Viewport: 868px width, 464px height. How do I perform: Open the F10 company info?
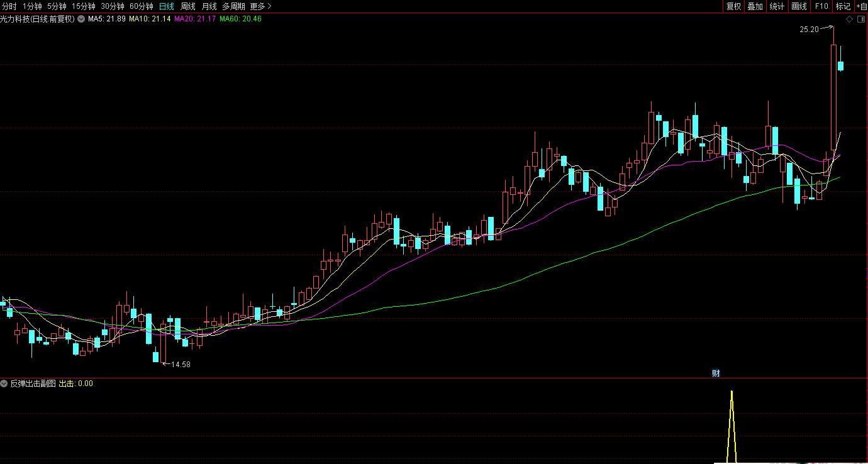pos(821,6)
